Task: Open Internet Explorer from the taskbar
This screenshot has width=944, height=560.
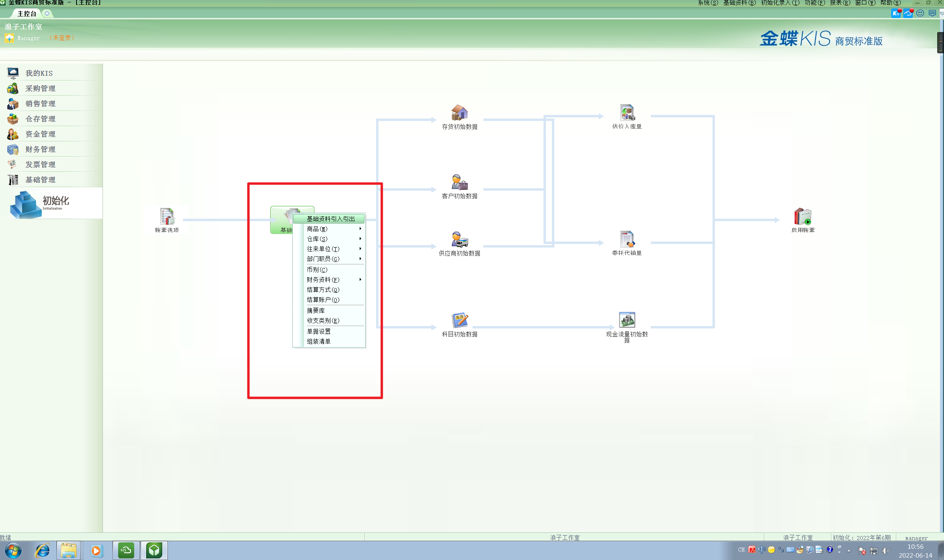Action: (x=42, y=550)
